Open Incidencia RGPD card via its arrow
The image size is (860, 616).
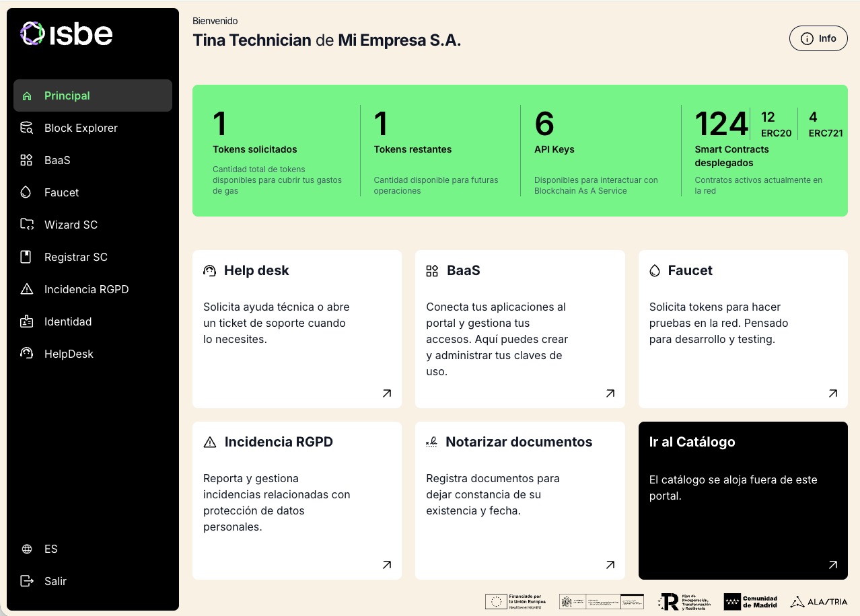(387, 565)
